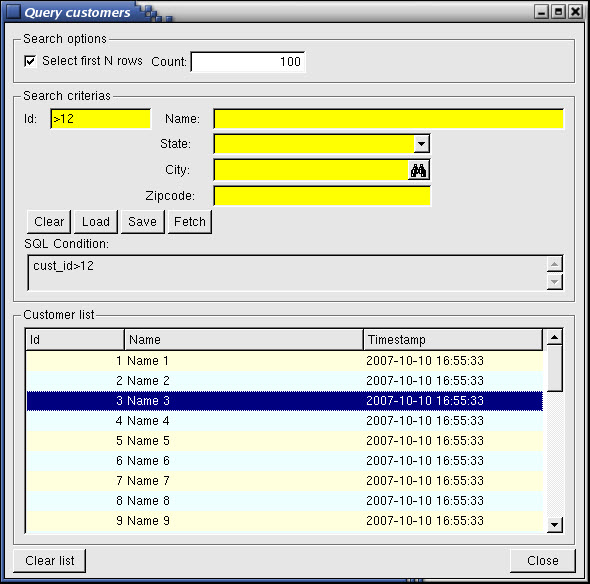
Task: Close window using title bar X
Action: pos(576,12)
